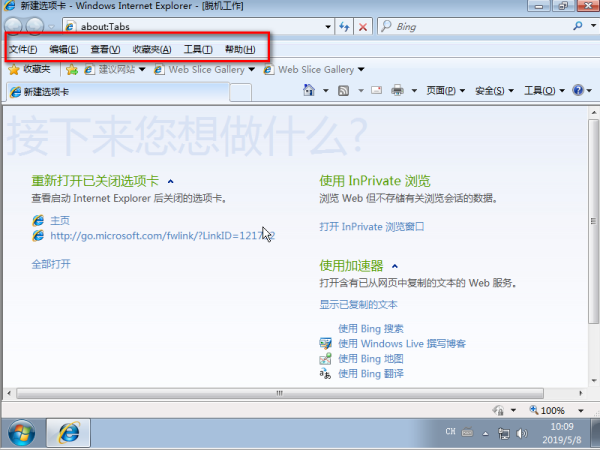The image size is (600, 450).
Task: Click the network tray icon
Action: (504, 433)
